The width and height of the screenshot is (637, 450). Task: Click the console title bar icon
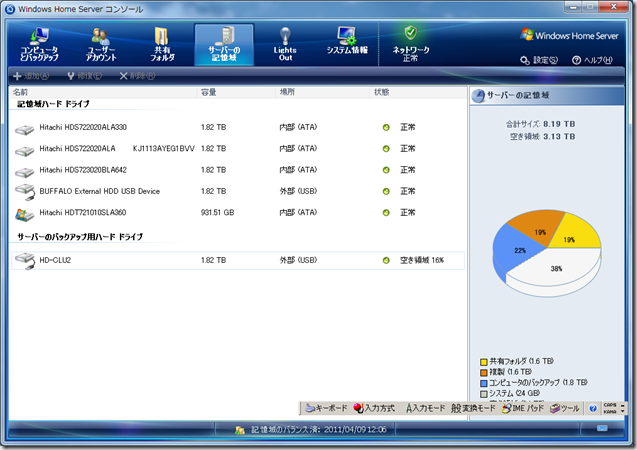10,9
